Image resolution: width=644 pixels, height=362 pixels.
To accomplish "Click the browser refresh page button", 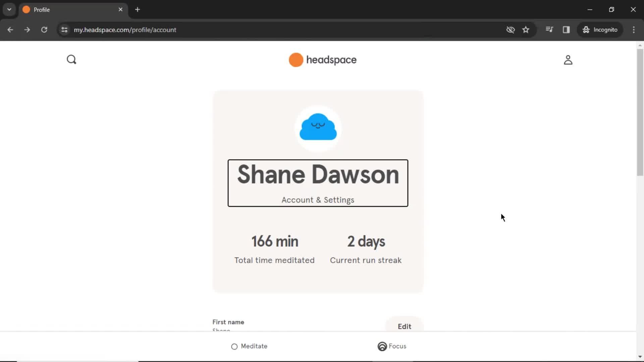I will point(44,29).
